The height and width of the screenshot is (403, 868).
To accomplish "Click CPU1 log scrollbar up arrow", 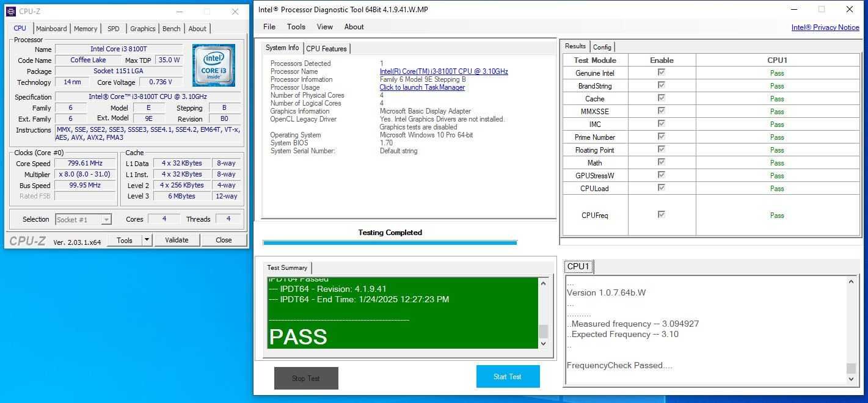I will tap(852, 282).
